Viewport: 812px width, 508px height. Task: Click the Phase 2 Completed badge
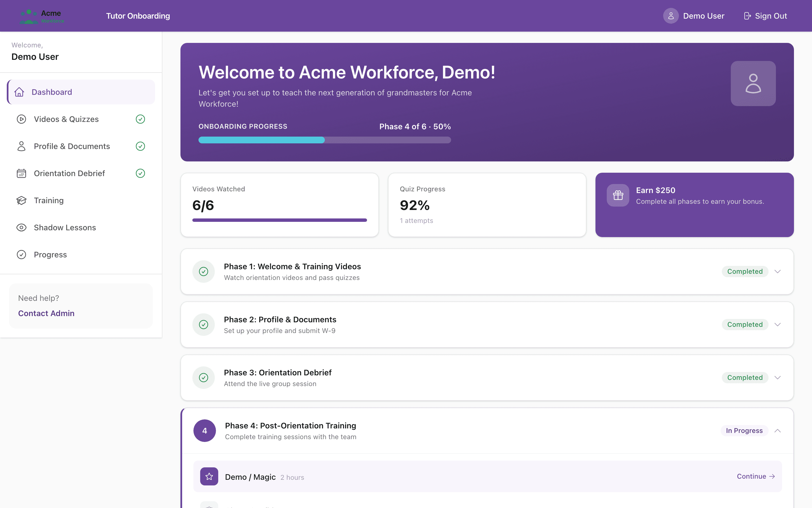coord(745,325)
